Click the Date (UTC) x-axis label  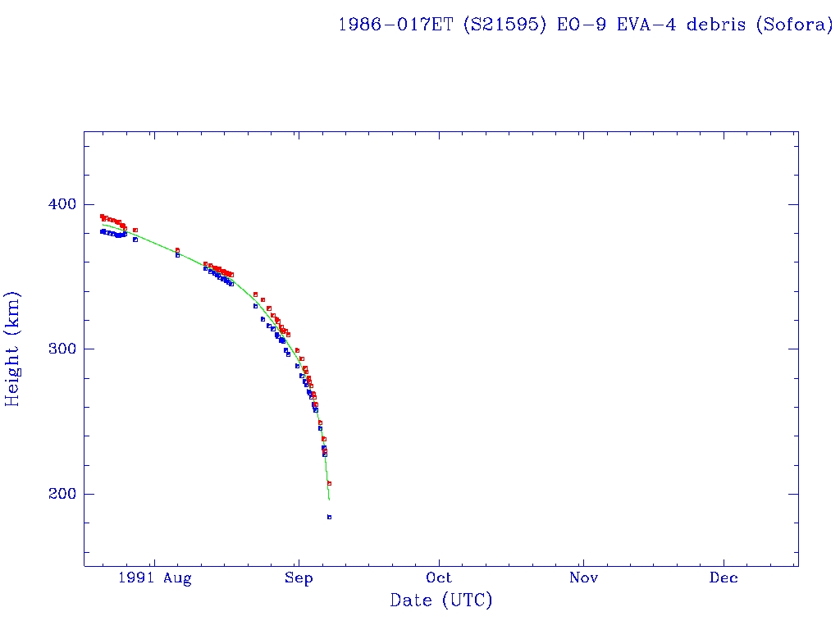pos(441,600)
